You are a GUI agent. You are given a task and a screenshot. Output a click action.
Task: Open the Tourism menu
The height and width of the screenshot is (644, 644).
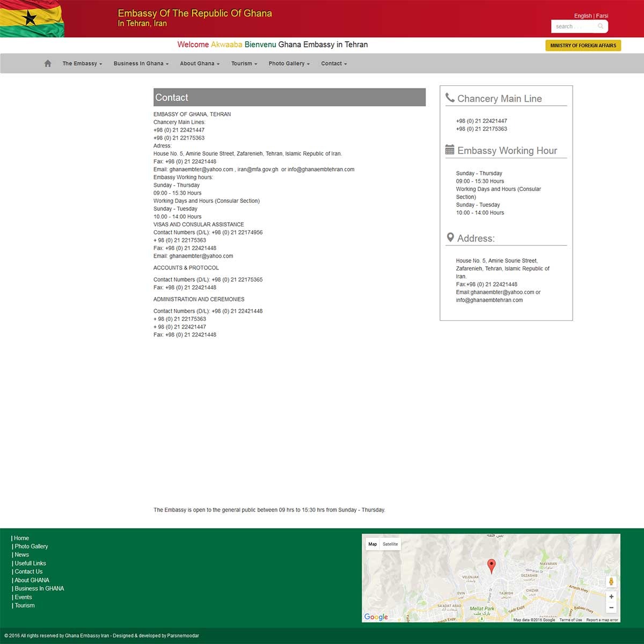[x=244, y=63]
